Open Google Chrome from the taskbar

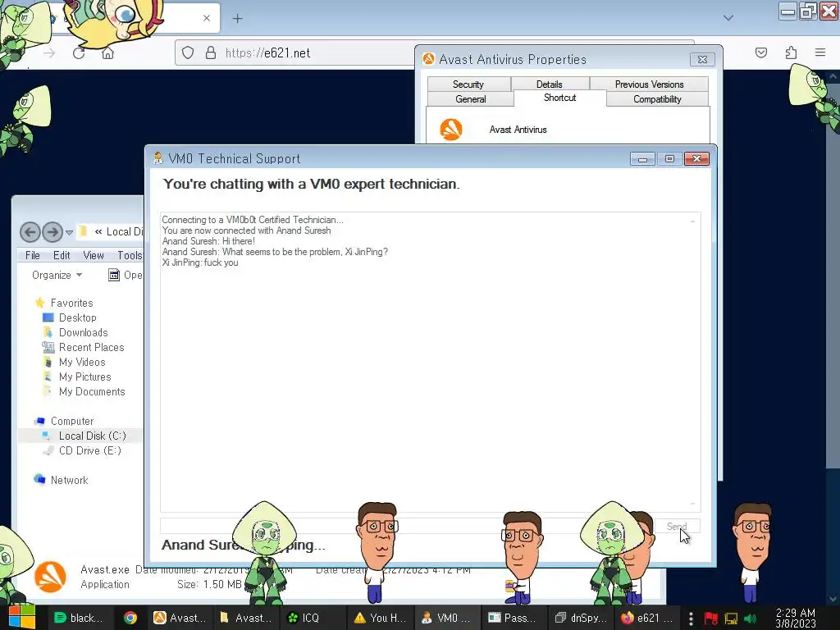click(x=130, y=618)
